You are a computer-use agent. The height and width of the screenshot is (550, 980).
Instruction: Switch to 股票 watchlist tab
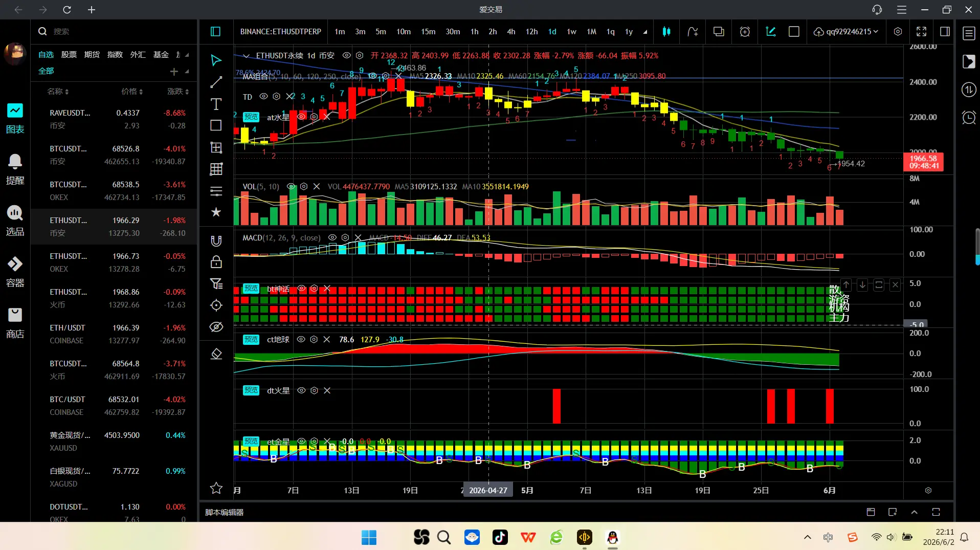pyautogui.click(x=69, y=55)
